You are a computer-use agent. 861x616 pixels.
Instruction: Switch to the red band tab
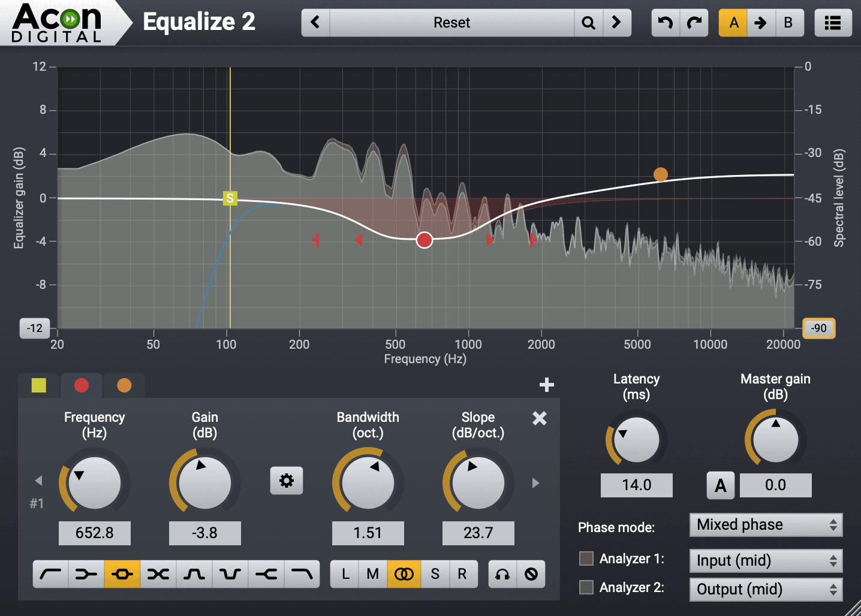coord(81,385)
